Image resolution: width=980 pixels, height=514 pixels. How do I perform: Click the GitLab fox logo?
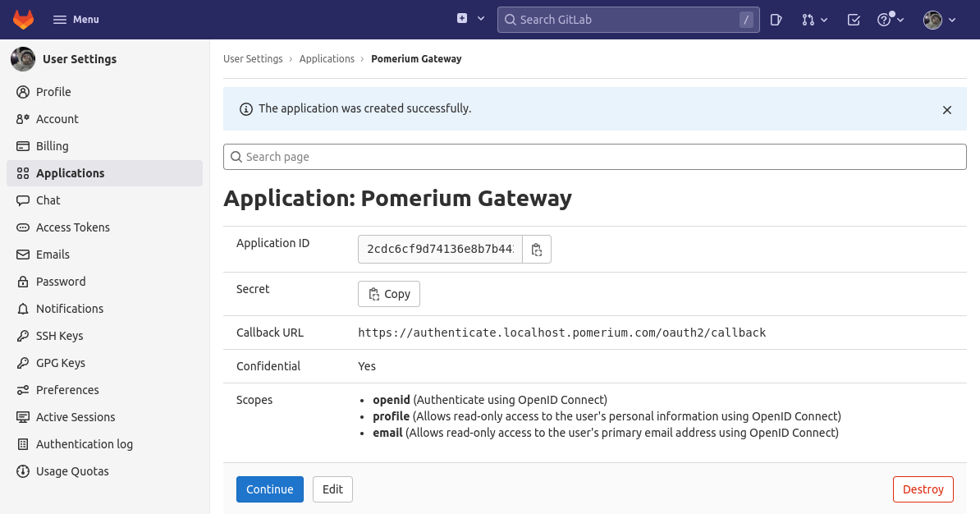(x=23, y=19)
